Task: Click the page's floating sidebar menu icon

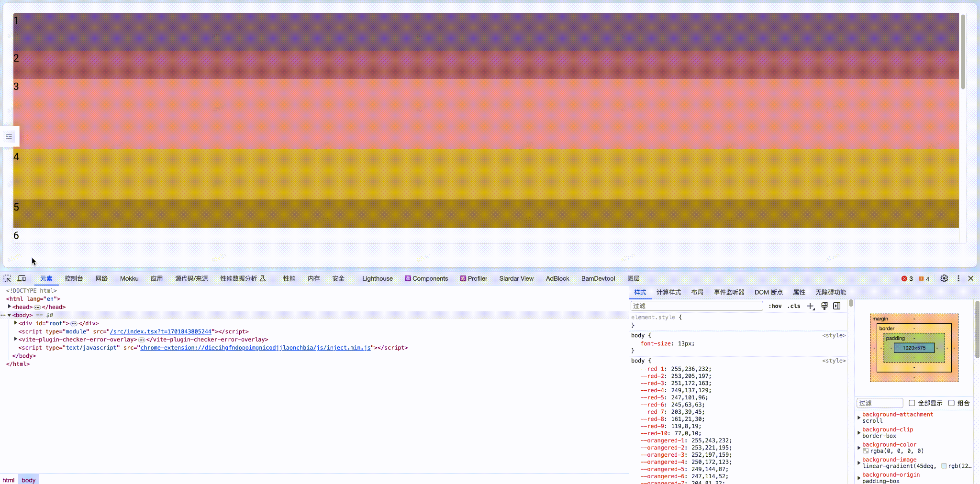Action: click(x=9, y=137)
